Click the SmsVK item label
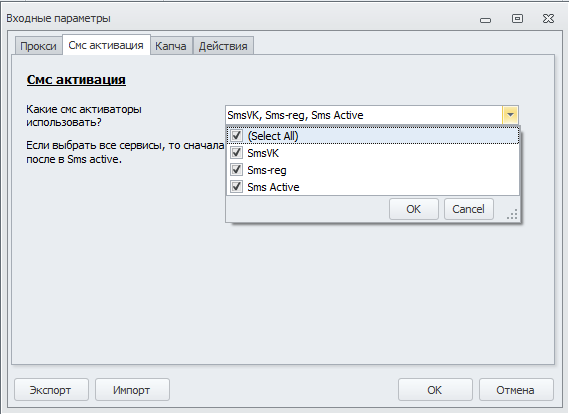Image resolution: width=569 pixels, height=414 pixels. tap(263, 153)
